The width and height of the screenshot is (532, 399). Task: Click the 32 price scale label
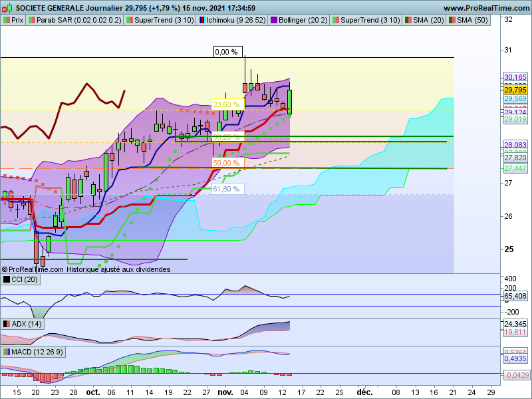tap(508, 20)
